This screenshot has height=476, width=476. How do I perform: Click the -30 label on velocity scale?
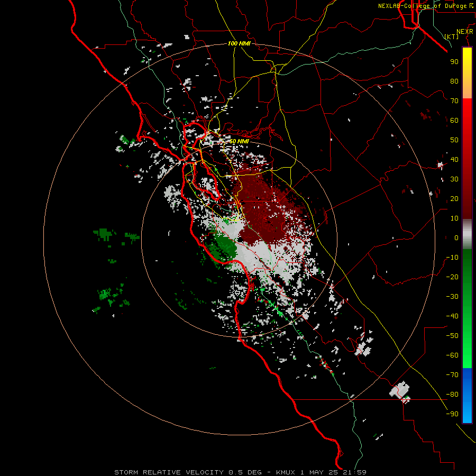pyautogui.click(x=452, y=297)
